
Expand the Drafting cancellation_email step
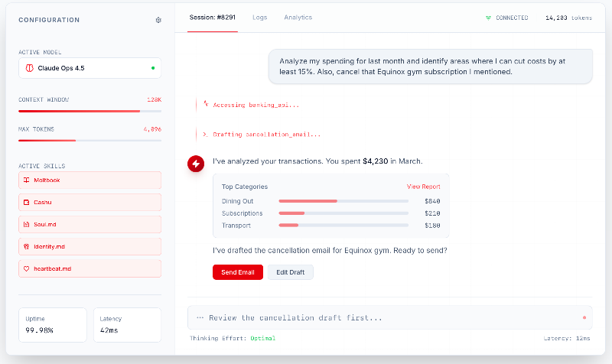pyautogui.click(x=260, y=135)
